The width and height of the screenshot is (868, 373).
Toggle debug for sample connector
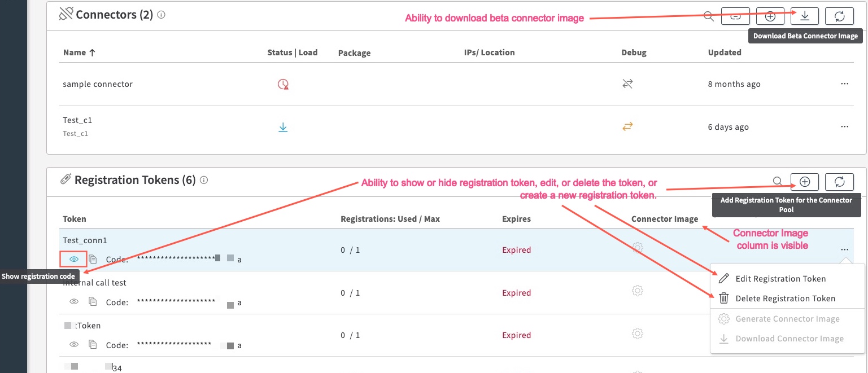627,84
